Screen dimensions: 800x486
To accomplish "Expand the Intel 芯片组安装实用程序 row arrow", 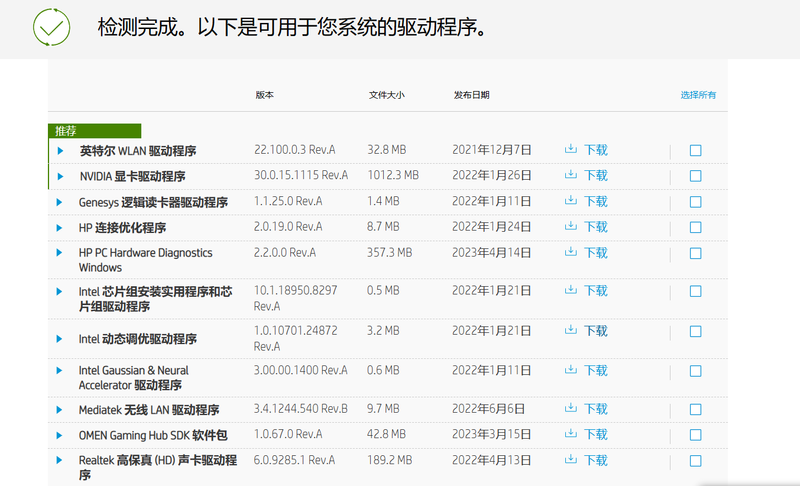I will [60, 291].
